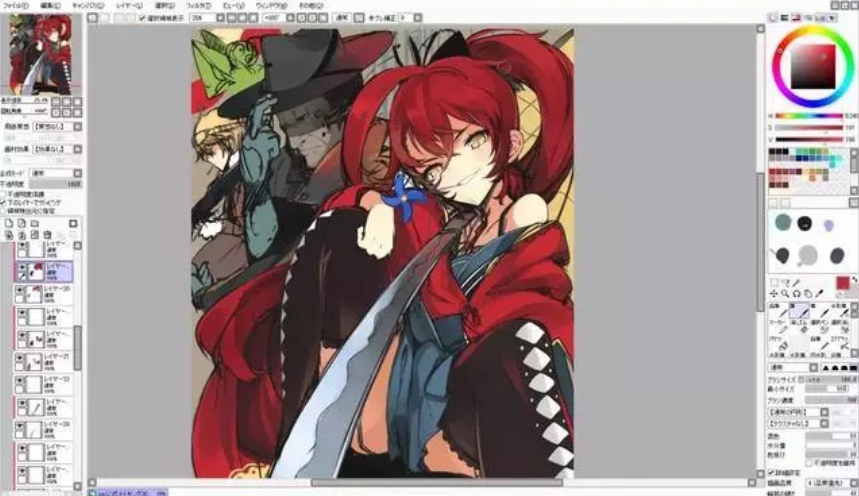Open the ファイル(F) menu
859x496 pixels.
(x=15, y=5)
